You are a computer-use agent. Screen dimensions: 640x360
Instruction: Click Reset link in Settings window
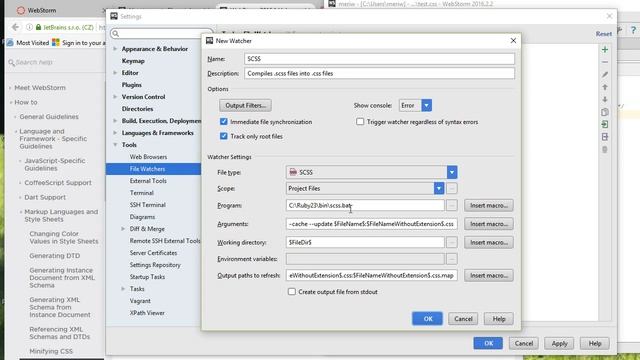point(603,34)
